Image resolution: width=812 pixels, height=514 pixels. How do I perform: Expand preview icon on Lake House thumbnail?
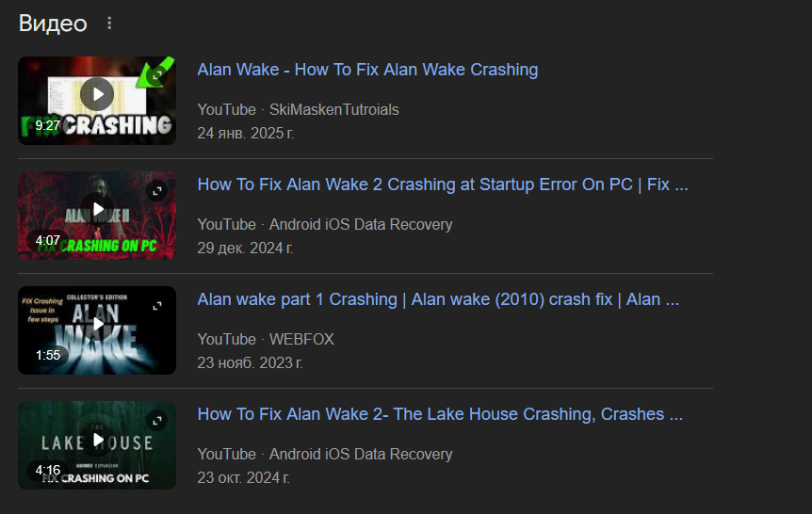click(x=157, y=421)
